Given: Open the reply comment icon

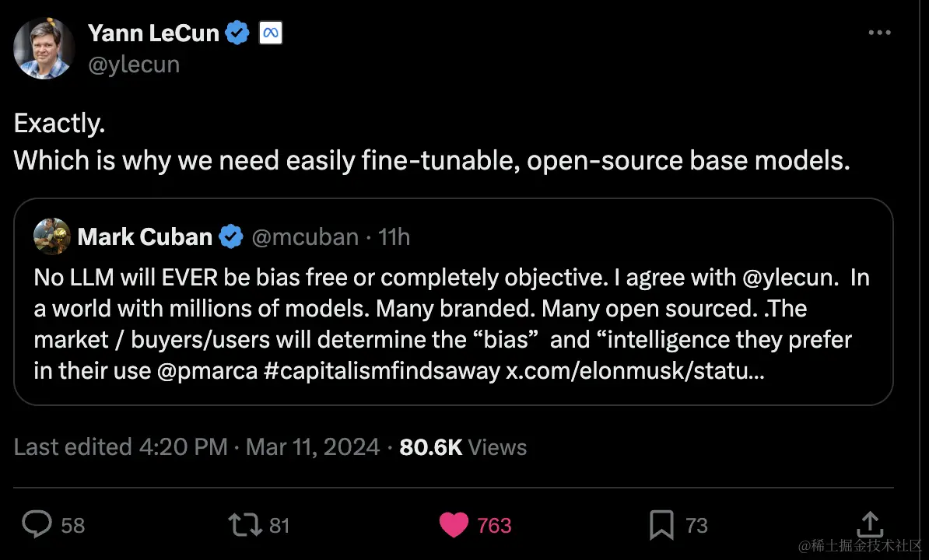Looking at the screenshot, I should coord(37,524).
